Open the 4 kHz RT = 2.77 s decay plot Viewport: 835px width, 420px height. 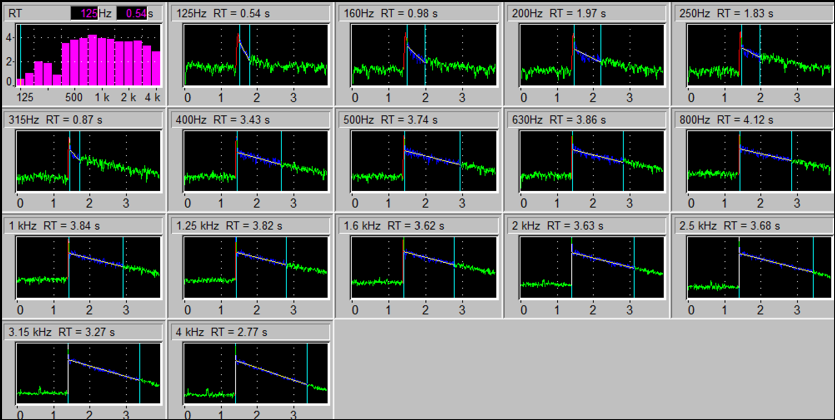[256, 374]
